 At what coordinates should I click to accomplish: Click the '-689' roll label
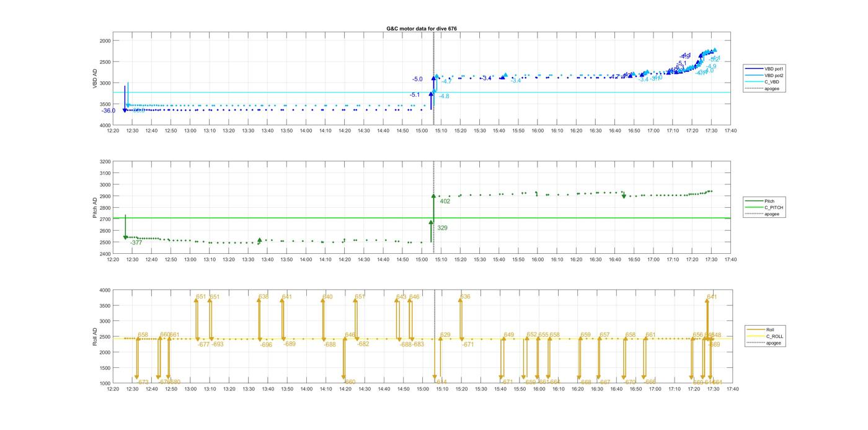coord(290,344)
